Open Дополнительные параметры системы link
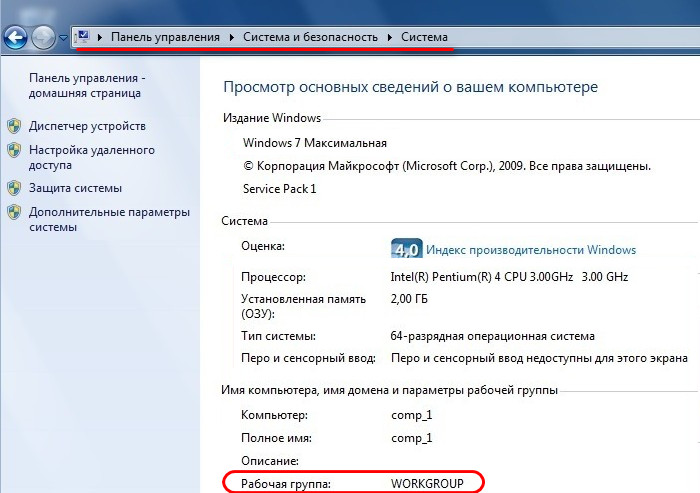This screenshot has width=700, height=493. (109, 219)
